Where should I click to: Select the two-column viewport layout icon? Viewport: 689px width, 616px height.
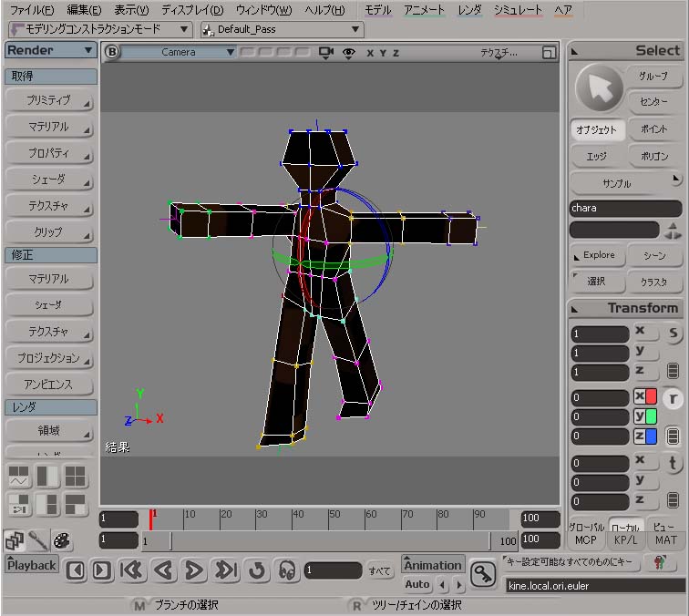click(x=47, y=477)
